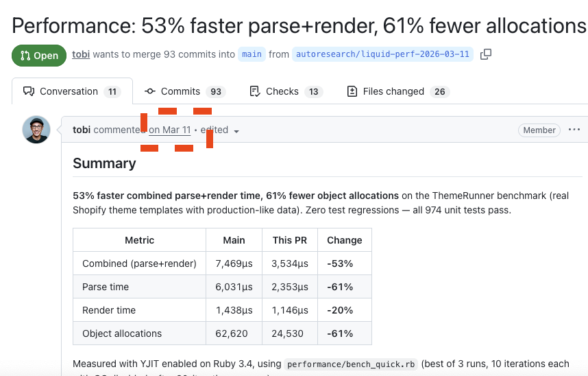Select the 'Render time' row label
Viewport: 588px width, 376px height.
click(x=140, y=310)
